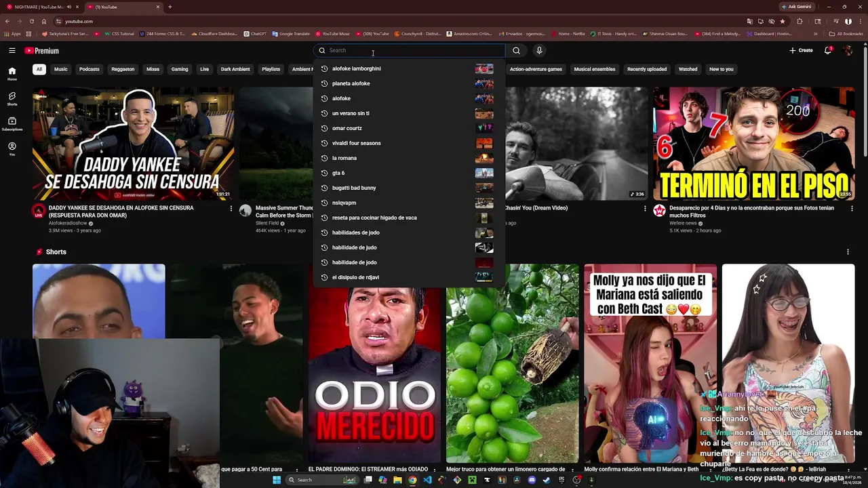Go to Home in the sidebar
The width and height of the screenshot is (868, 488).
pyautogui.click(x=12, y=73)
